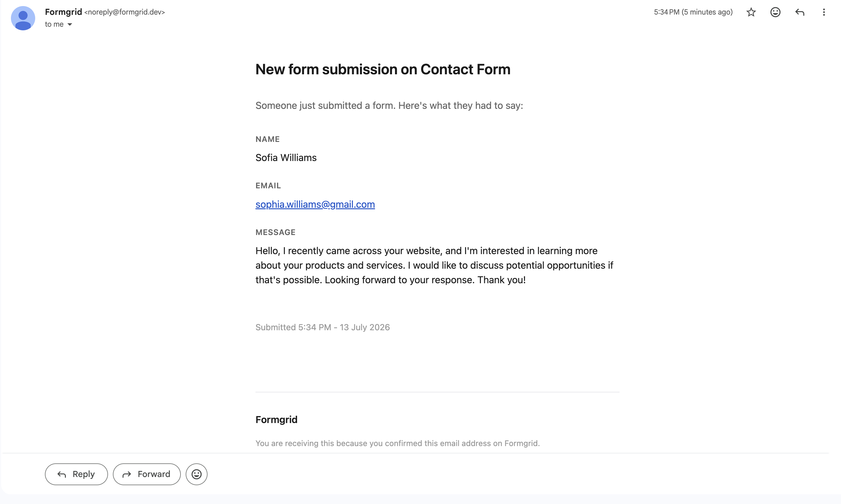Click the sender name Formgrid
This screenshot has height=504, width=841.
tap(63, 12)
